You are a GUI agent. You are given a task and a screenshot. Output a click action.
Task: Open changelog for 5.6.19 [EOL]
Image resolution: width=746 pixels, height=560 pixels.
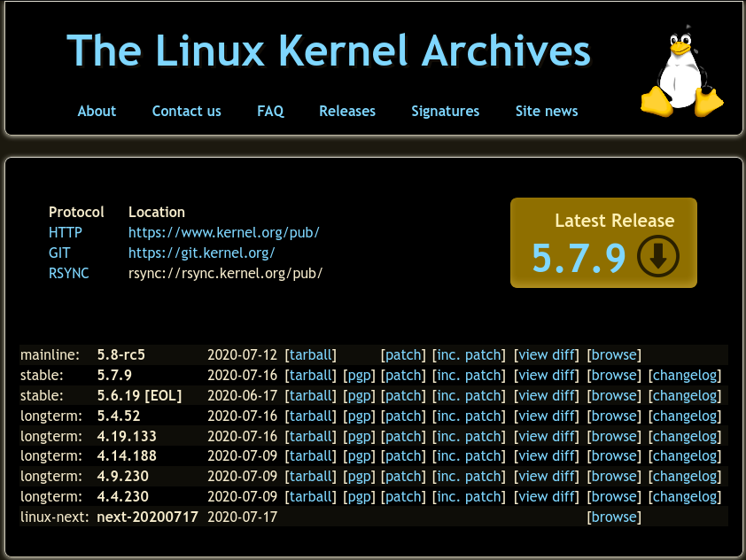[685, 395]
